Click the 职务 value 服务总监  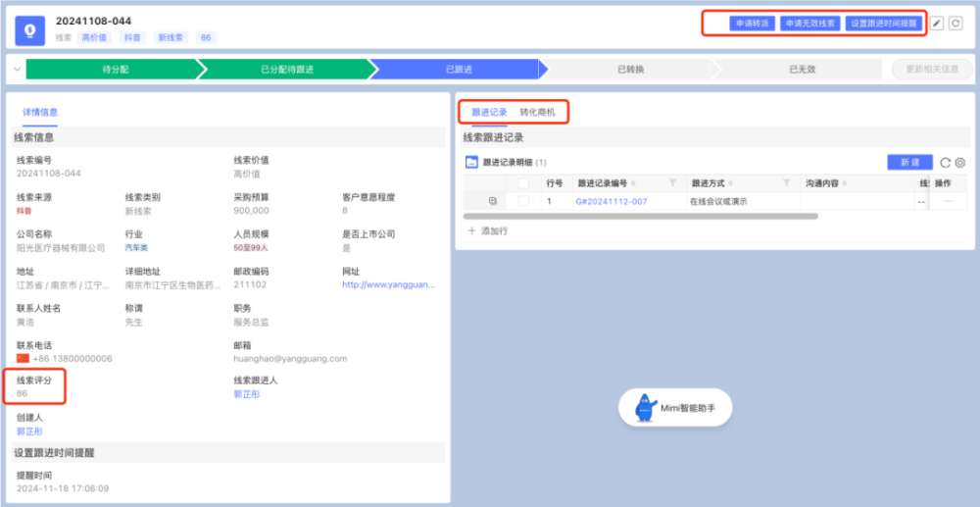click(x=251, y=322)
